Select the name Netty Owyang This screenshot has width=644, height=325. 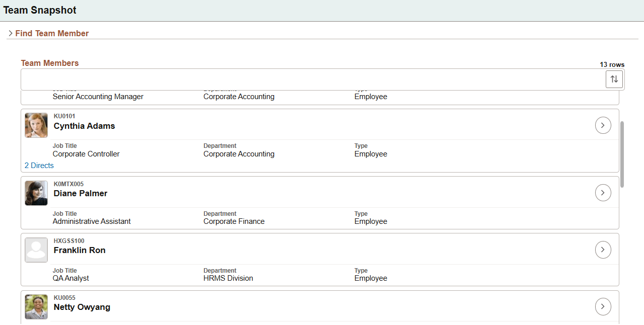(x=82, y=307)
